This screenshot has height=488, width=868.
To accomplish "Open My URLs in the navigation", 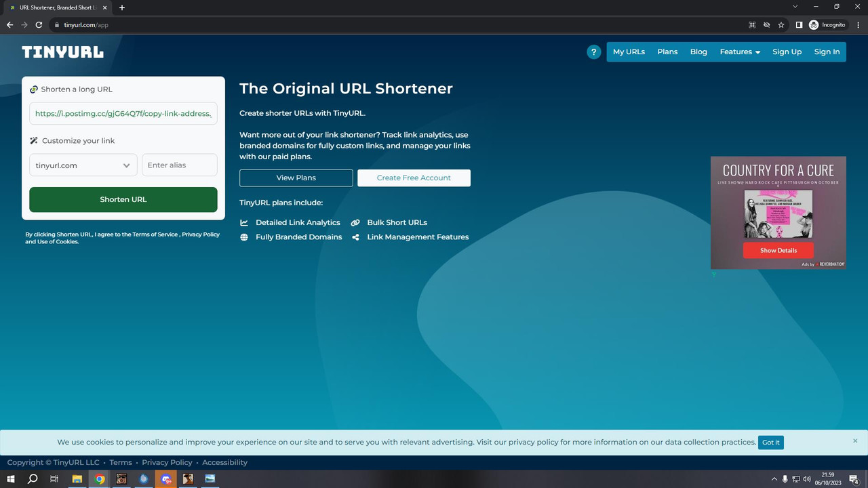I will [x=629, y=52].
